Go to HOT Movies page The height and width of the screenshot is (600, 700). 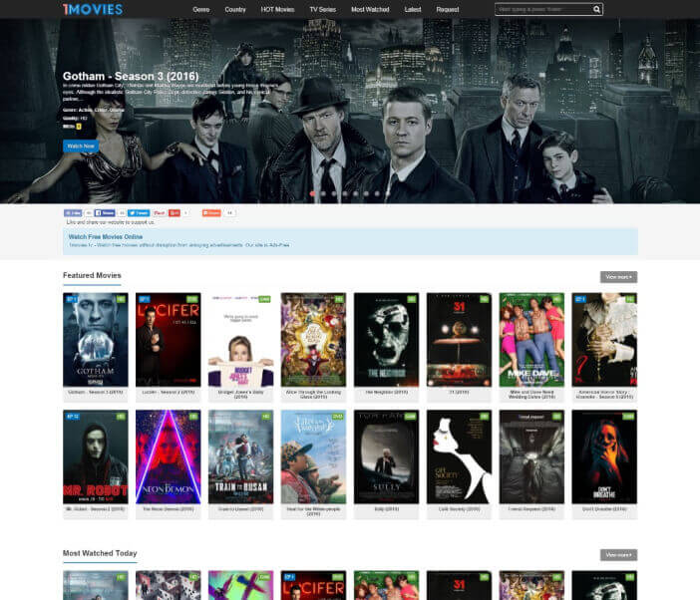277,9
